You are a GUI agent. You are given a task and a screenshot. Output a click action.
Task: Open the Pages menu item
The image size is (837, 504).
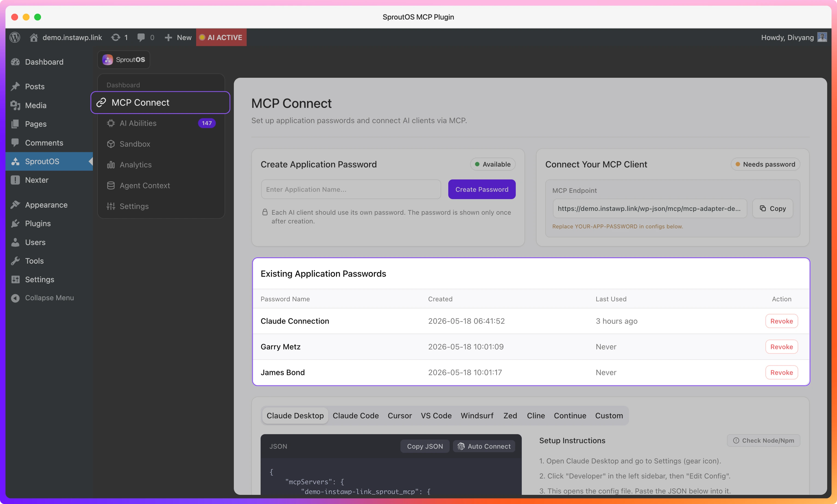(36, 124)
